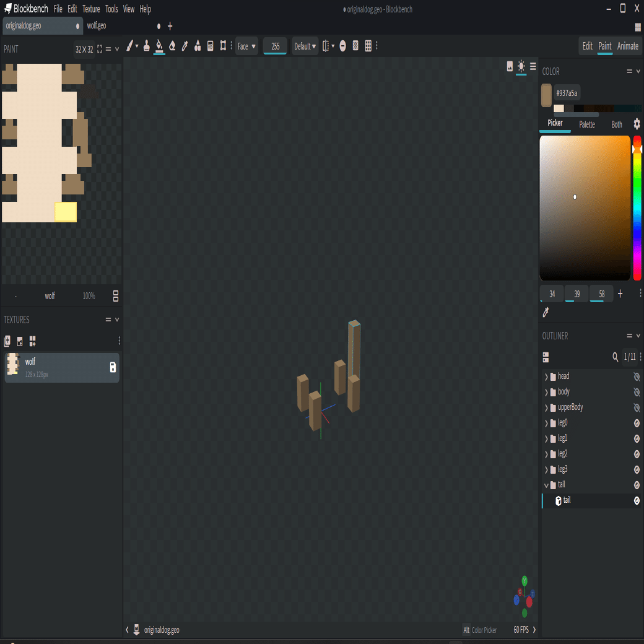The image size is (644, 644).
Task: Open the Palette color tab
Action: point(586,124)
